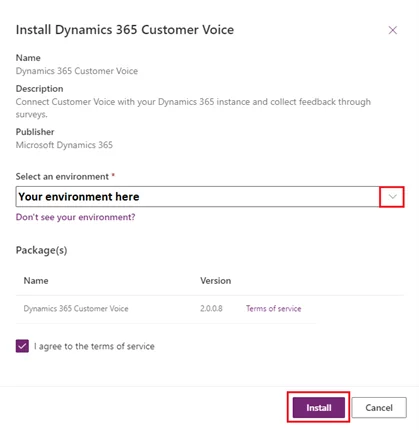Click the description text about collecting feedback
Viewport: 419px width, 430px height.
193,108
